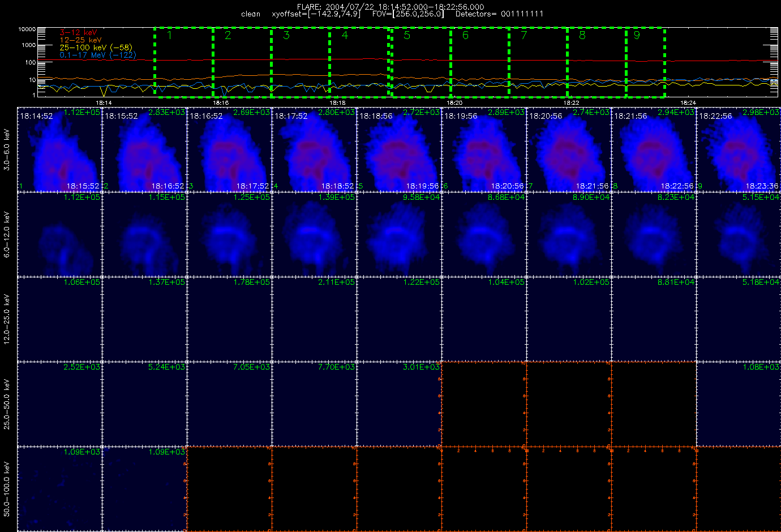Screen dimensions: 781x532
Task: Select the 6-12 keV image with peak 9.58E+04
Action: click(x=399, y=234)
